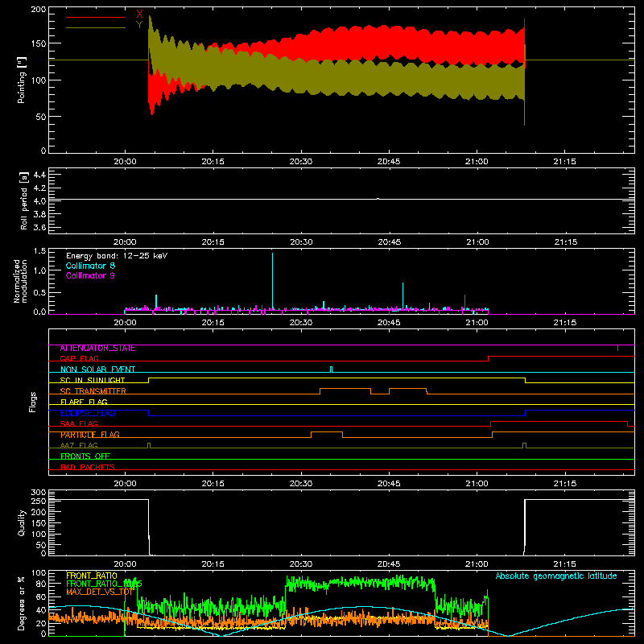Click the 1.5 value on modulation axis
The height and width of the screenshot is (644, 644).
pyautogui.click(x=39, y=251)
